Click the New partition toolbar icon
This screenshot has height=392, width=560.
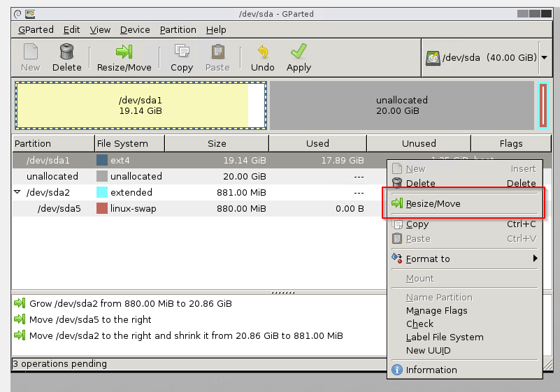(30, 52)
